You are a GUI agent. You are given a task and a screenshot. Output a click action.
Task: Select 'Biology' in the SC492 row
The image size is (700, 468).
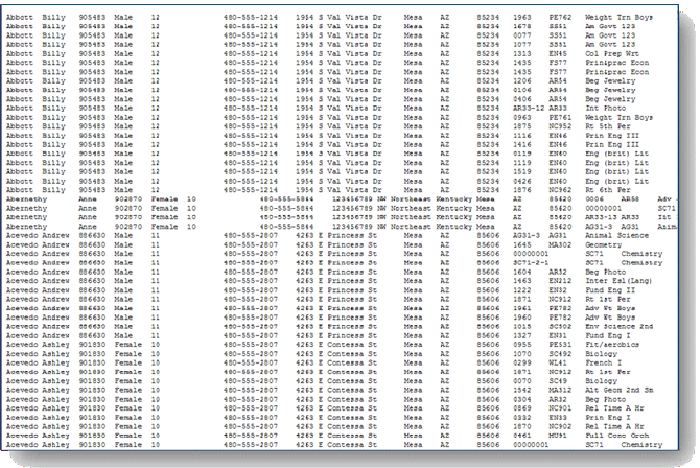(x=601, y=354)
